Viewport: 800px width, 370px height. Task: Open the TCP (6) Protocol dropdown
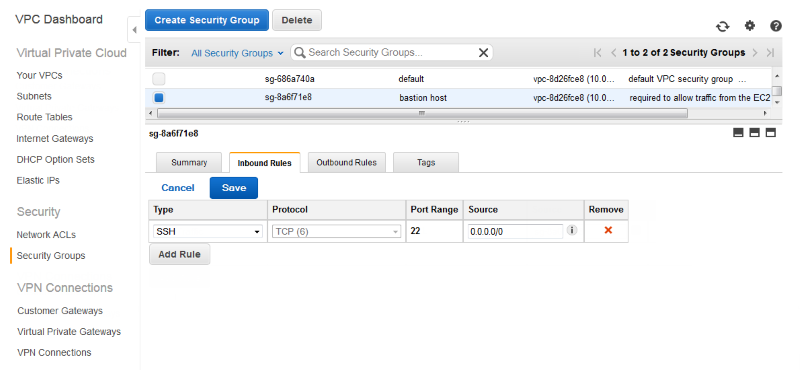(x=336, y=232)
